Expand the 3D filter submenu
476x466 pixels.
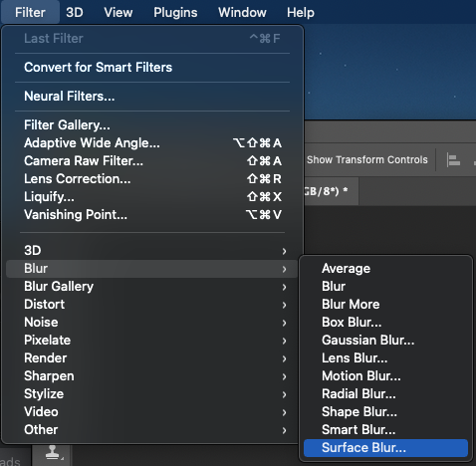tap(152, 251)
